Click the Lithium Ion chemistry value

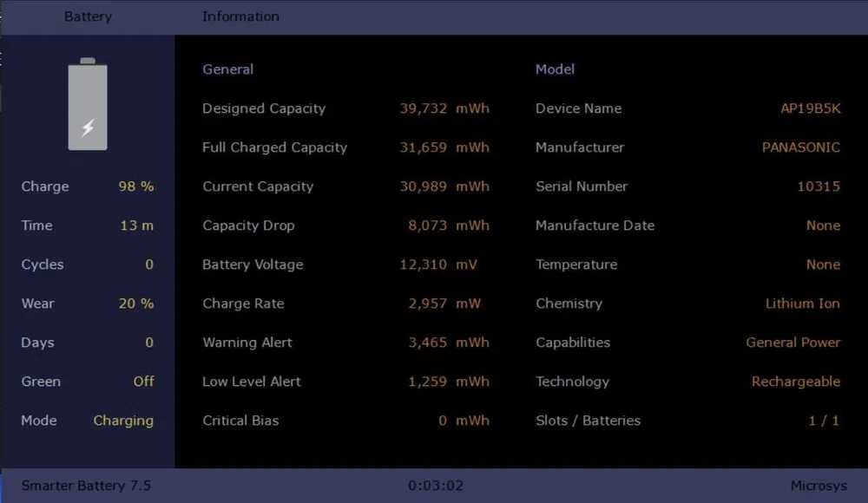point(802,304)
